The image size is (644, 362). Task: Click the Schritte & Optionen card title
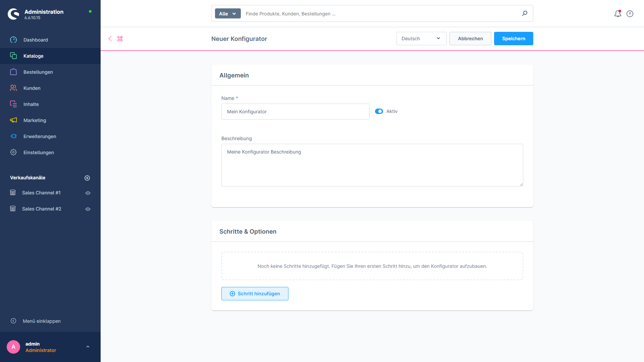pyautogui.click(x=248, y=232)
